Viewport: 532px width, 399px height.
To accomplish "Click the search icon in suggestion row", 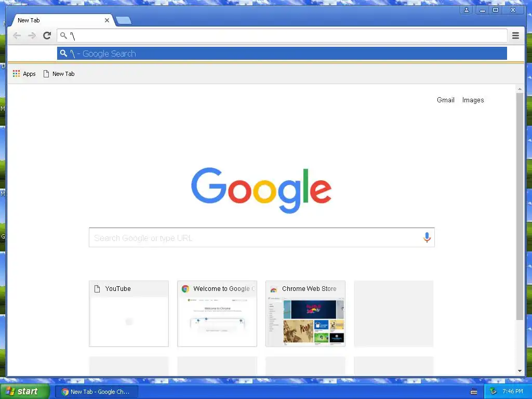I will [x=63, y=54].
